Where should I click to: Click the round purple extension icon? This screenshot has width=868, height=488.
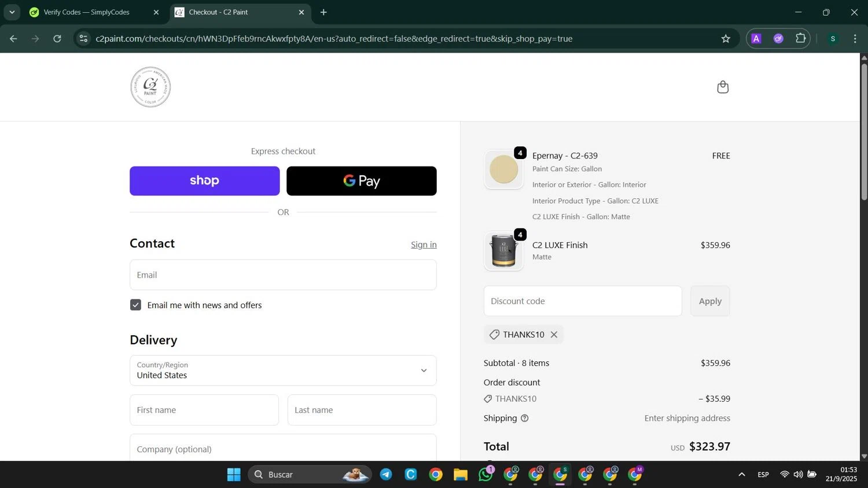[778, 39]
